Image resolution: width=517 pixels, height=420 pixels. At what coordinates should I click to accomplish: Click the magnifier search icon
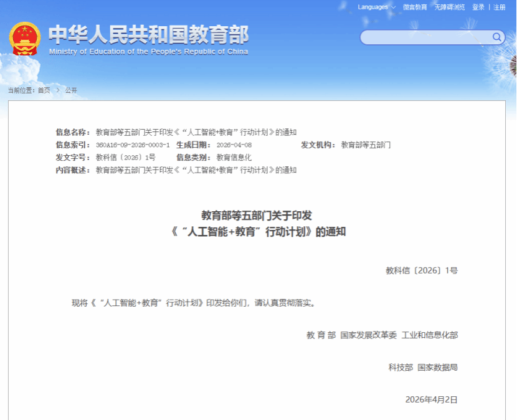(496, 37)
